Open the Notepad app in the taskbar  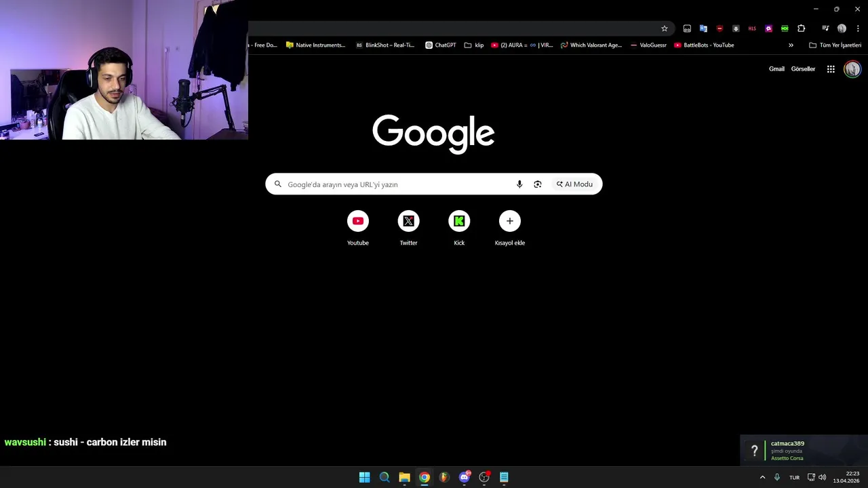pyautogui.click(x=504, y=477)
